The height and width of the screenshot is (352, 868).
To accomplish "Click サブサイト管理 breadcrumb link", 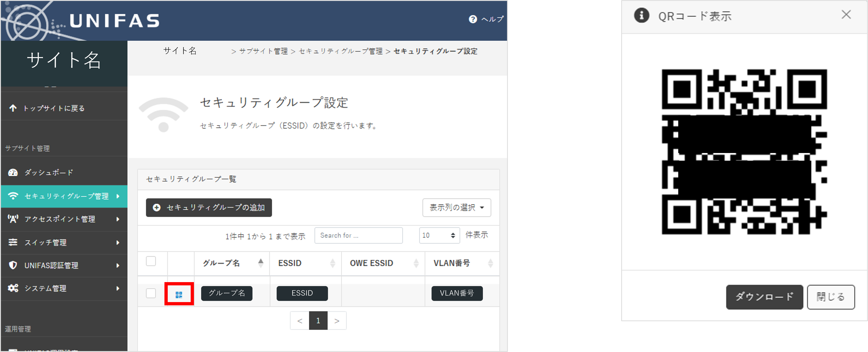I will [263, 51].
